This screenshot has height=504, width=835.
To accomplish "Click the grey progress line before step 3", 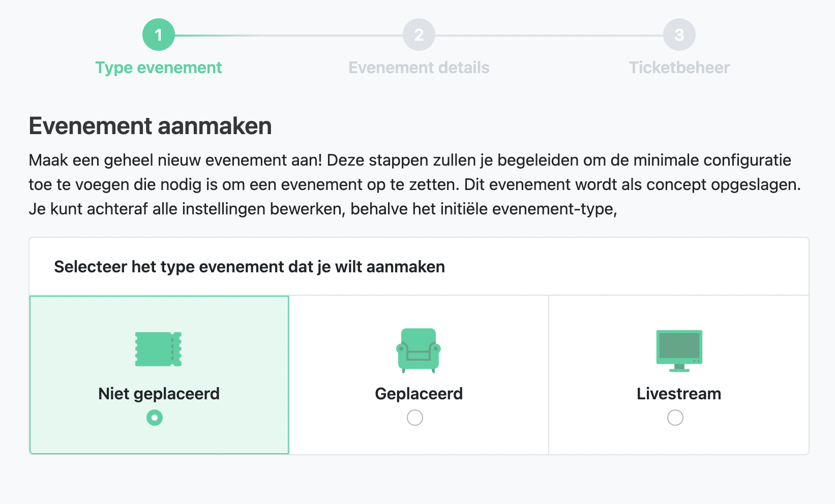I will point(549,36).
